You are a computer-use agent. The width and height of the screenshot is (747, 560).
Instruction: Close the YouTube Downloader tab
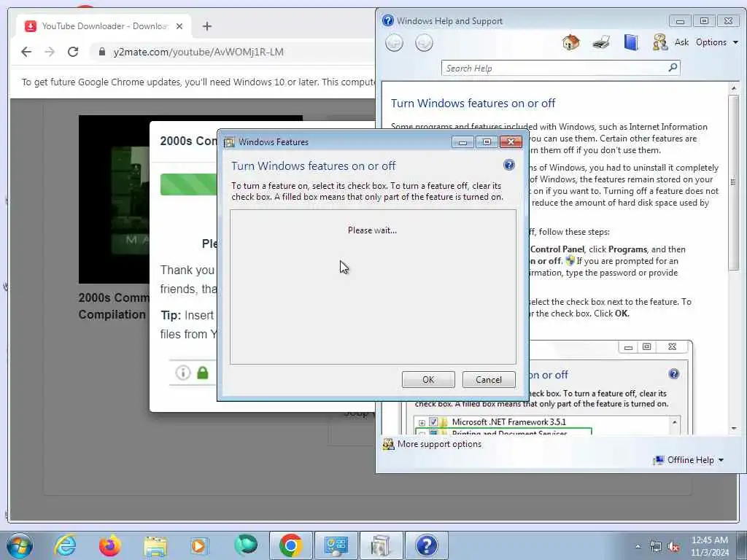(x=179, y=26)
